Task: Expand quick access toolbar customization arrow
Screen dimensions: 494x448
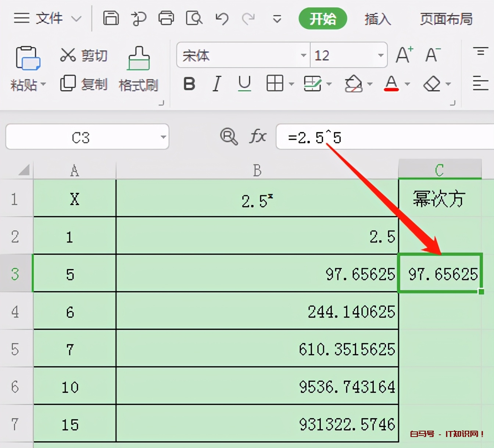Action: 277,19
